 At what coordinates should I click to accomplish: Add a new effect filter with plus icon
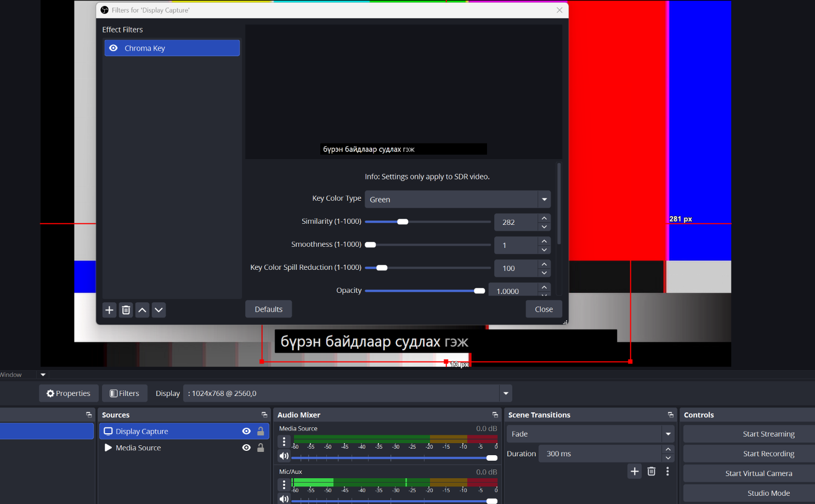click(109, 310)
